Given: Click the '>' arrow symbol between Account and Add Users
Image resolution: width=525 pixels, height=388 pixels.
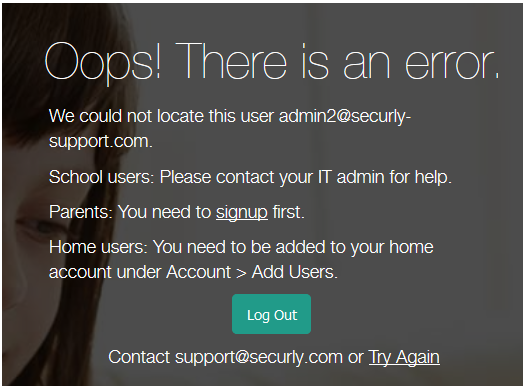Looking at the screenshot, I should tap(241, 273).
